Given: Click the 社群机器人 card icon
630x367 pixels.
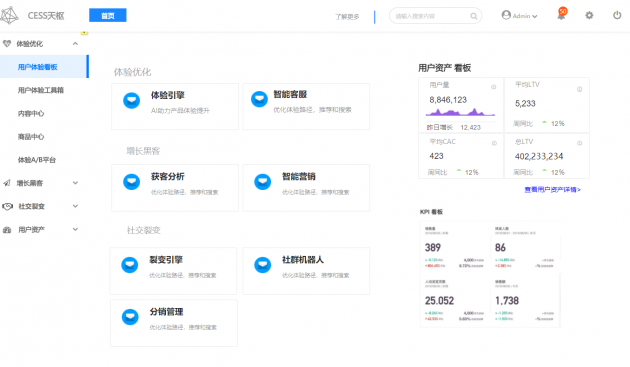Looking at the screenshot, I should point(262,264).
